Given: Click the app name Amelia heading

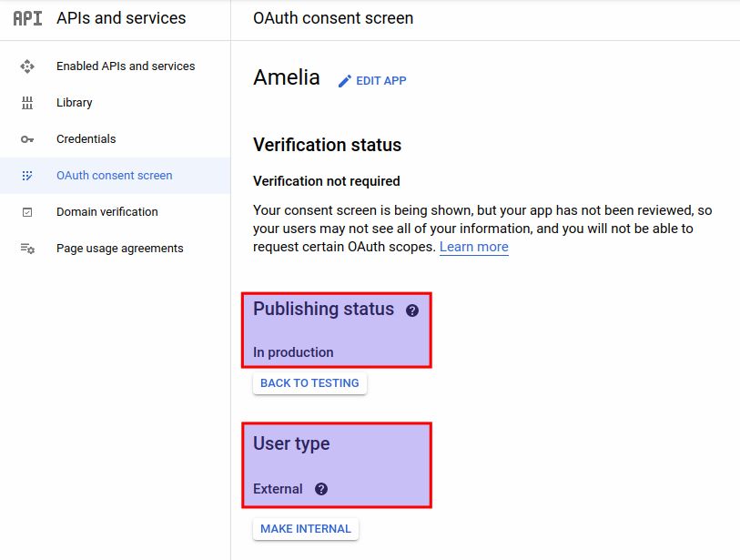Looking at the screenshot, I should [287, 78].
